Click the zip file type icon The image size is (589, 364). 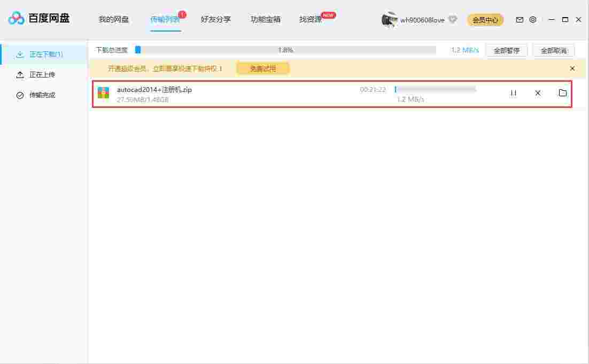pos(103,92)
